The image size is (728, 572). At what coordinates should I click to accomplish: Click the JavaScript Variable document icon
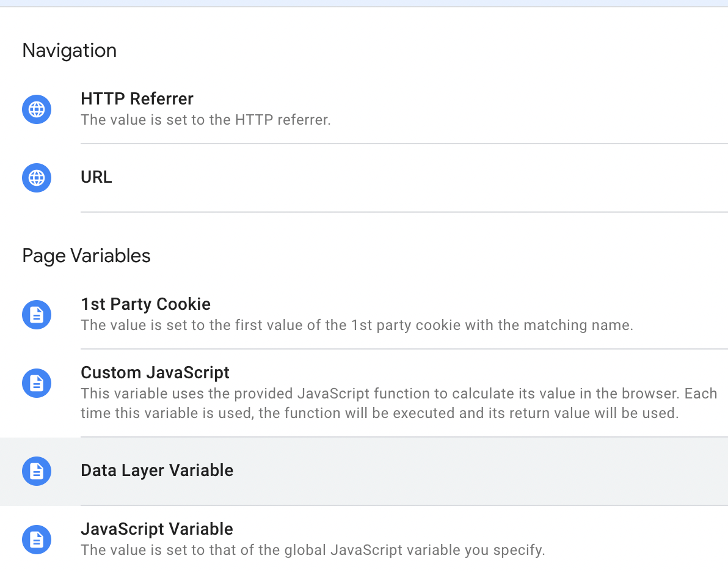(x=37, y=540)
